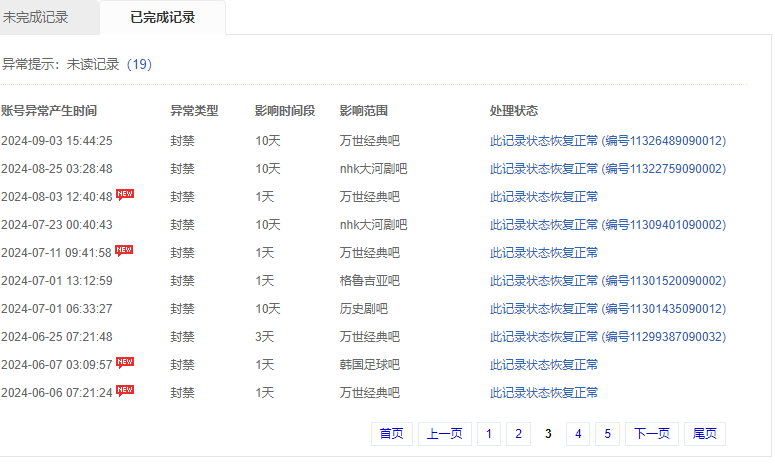Select timestamp 2024-07-01 06:33:27

point(57,309)
